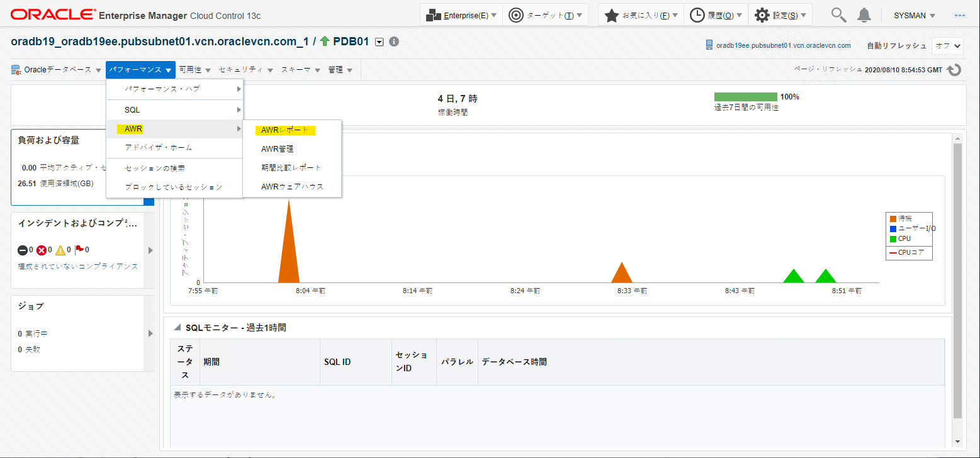Open the SYSMAN user dropdown
This screenshot has height=458, width=980.
pyautogui.click(x=914, y=14)
